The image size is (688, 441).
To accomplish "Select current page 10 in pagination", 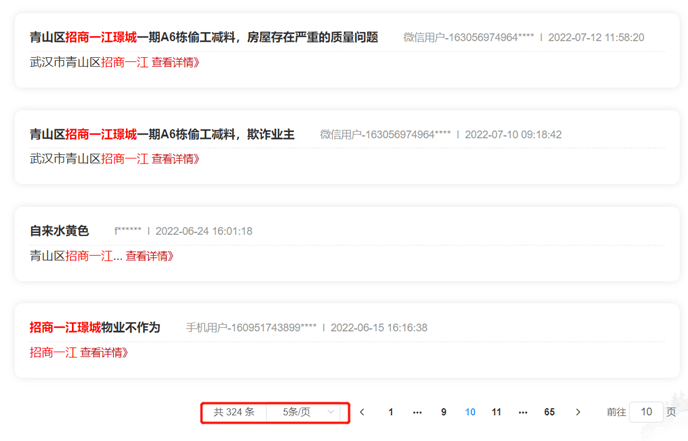I will click(x=470, y=412).
